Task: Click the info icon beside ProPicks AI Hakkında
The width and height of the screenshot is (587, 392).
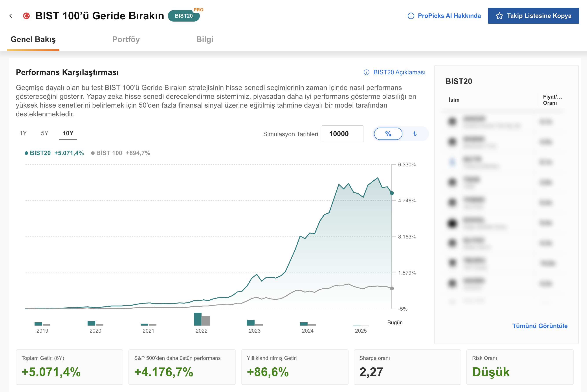Action: [411, 16]
